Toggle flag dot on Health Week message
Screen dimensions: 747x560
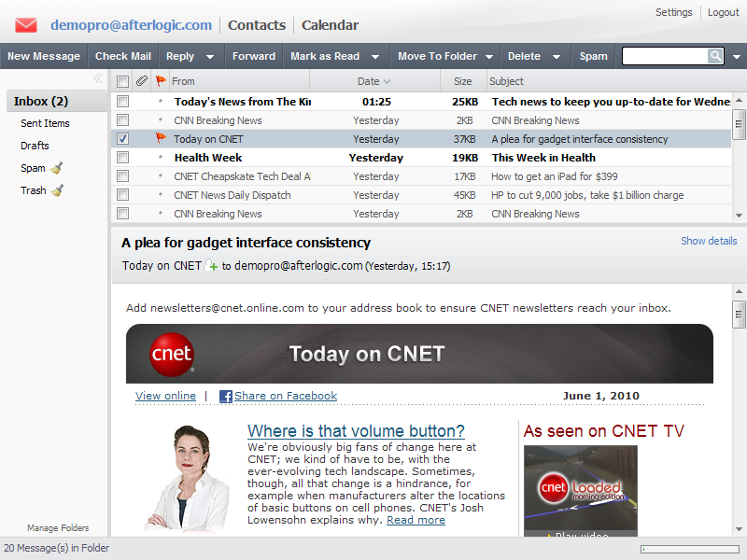tap(161, 158)
